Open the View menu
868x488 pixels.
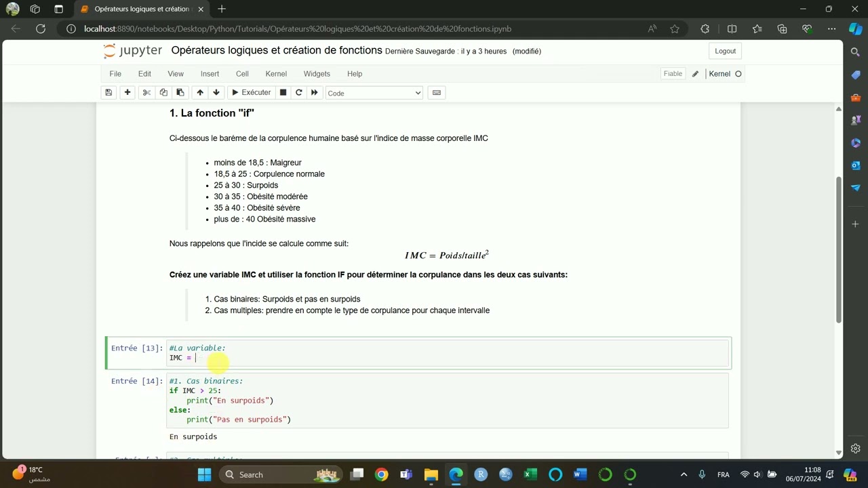(176, 74)
